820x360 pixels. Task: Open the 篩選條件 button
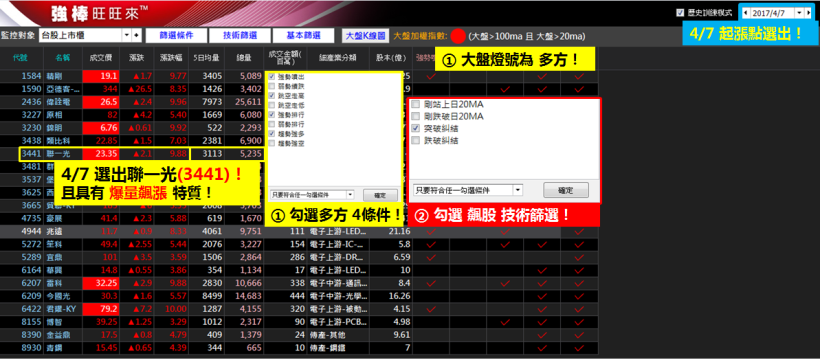click(x=176, y=36)
